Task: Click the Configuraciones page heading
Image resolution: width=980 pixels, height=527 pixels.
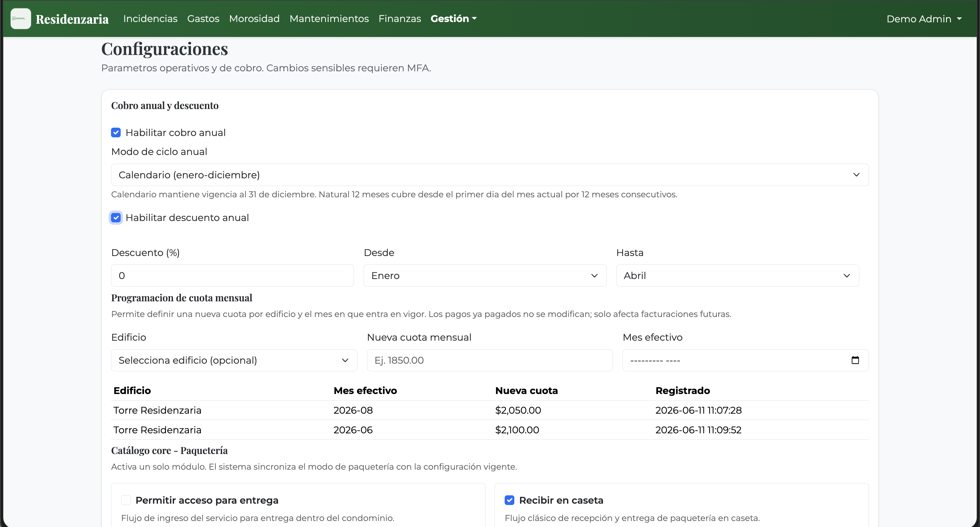Action: point(164,49)
